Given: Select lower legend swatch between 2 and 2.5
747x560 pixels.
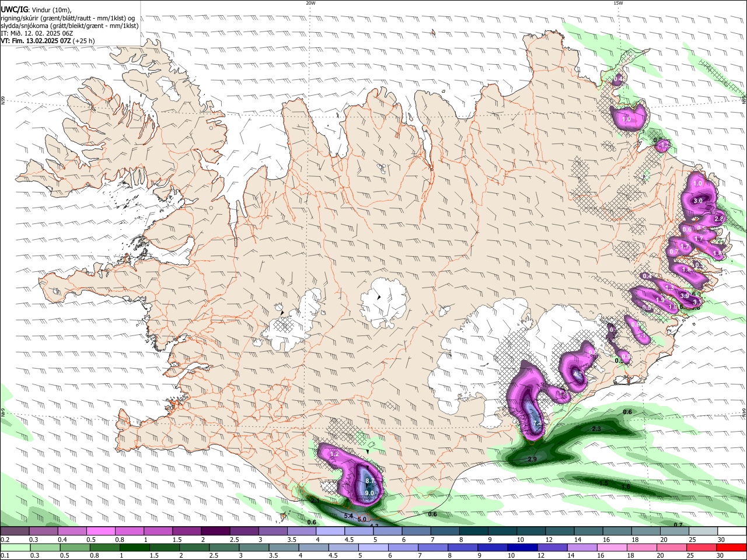Looking at the screenshot, I should 194,547.
